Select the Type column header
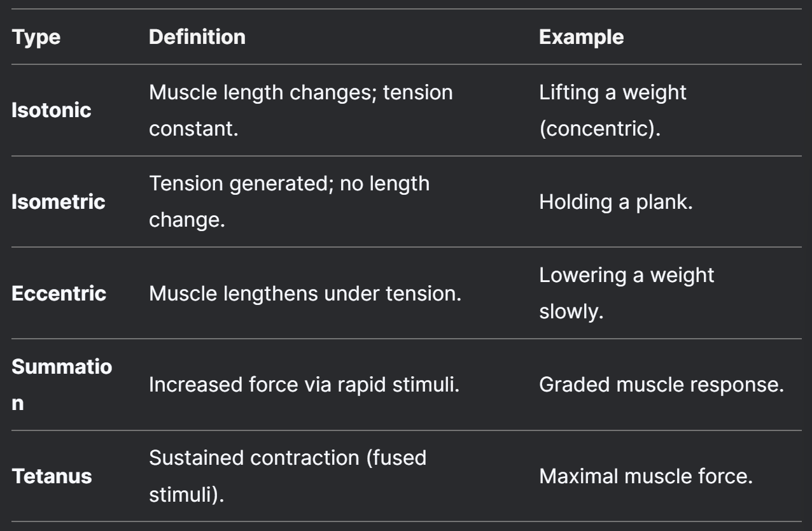 [x=37, y=38]
